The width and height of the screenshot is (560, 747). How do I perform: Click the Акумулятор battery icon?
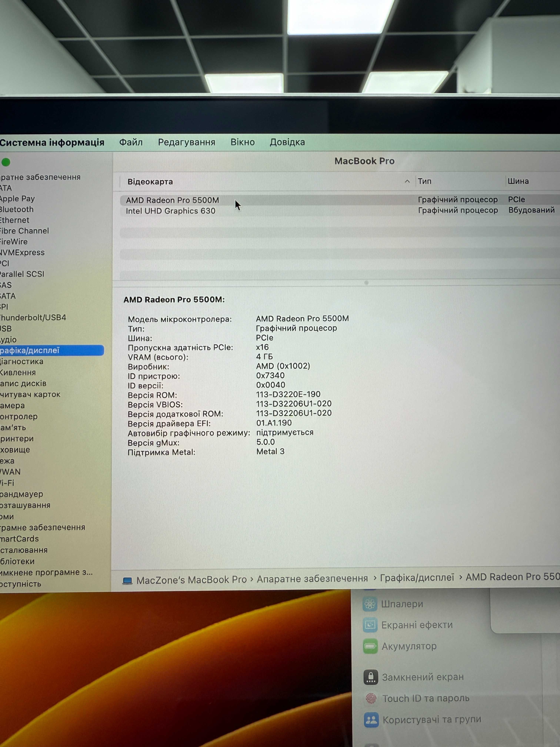[x=370, y=646]
